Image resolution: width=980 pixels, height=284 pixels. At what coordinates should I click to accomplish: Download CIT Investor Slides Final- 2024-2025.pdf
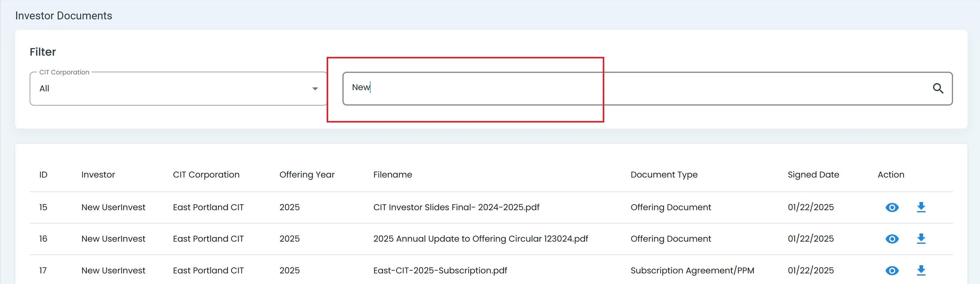pyautogui.click(x=921, y=207)
